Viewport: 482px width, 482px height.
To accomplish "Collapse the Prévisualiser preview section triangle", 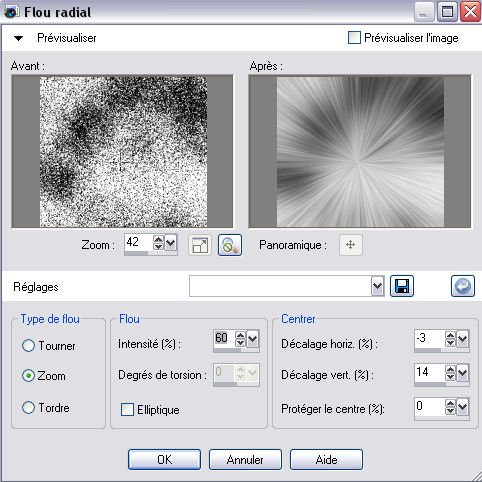I will [x=18, y=38].
